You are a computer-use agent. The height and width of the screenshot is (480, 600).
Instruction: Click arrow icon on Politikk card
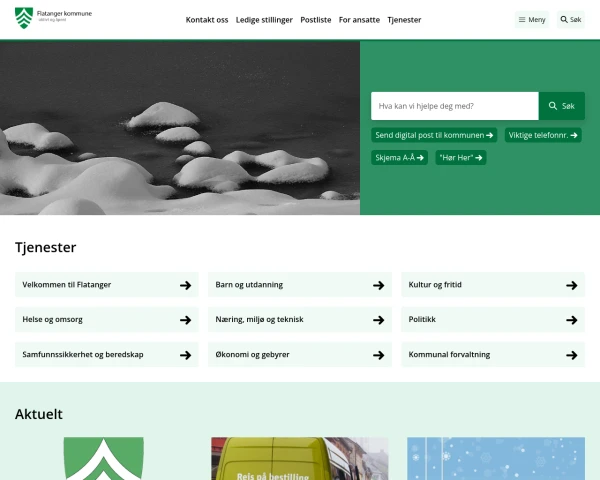pos(572,320)
